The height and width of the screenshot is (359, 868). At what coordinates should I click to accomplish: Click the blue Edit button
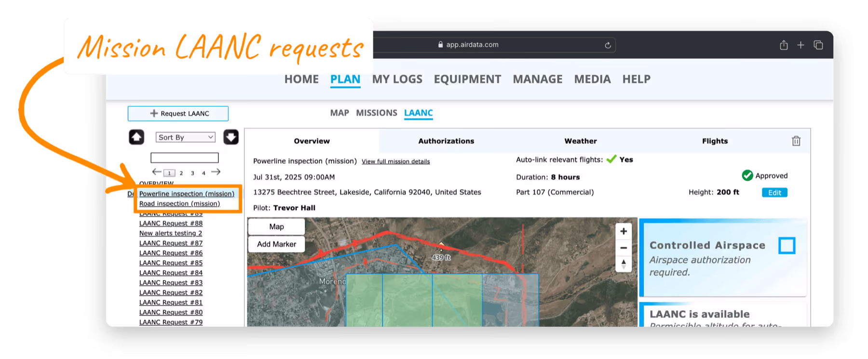774,193
